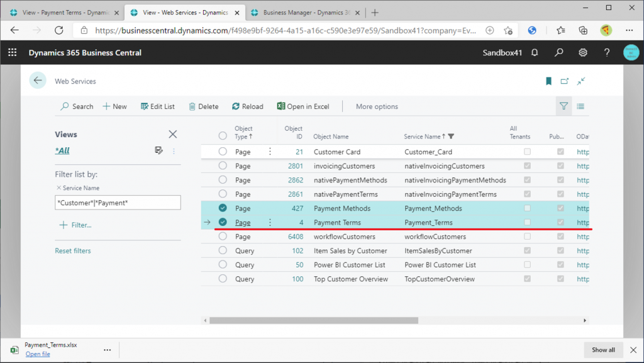The image size is (644, 363).
Task: Select the workflowCustomers row circle
Action: 223,236
